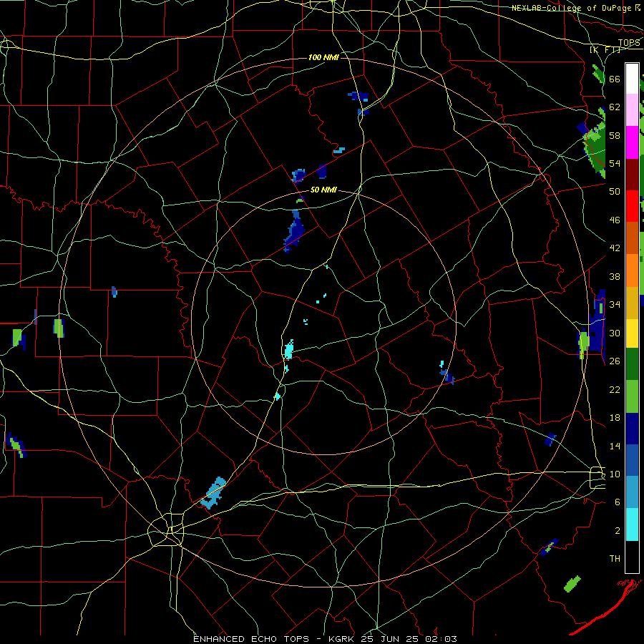This screenshot has height=644, width=644.
Task: Click legend value "58"
Action: point(615,135)
